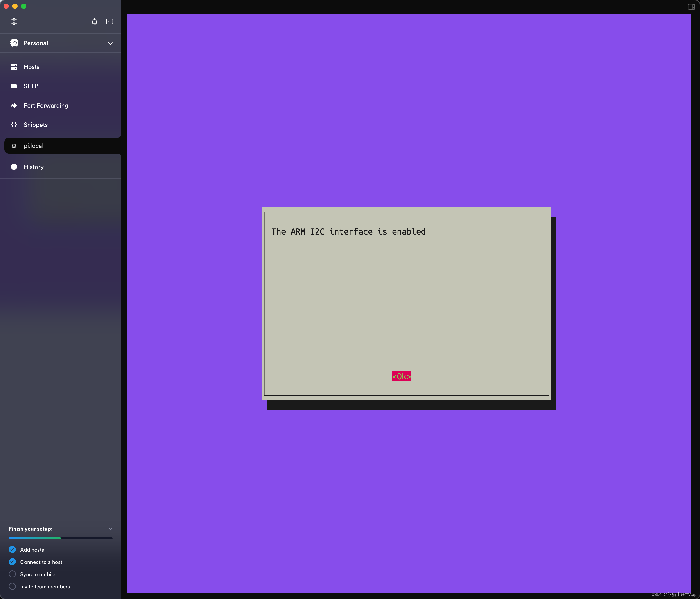The height and width of the screenshot is (599, 700).
Task: Click the settings gear icon
Action: pyautogui.click(x=14, y=22)
